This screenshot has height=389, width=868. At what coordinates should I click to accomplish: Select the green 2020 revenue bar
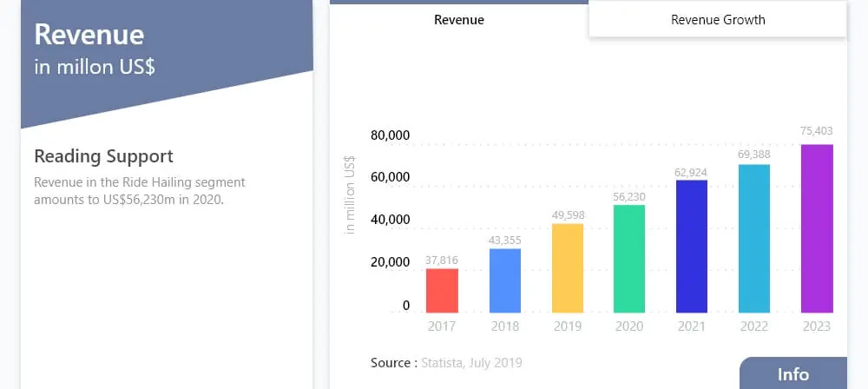click(x=629, y=259)
